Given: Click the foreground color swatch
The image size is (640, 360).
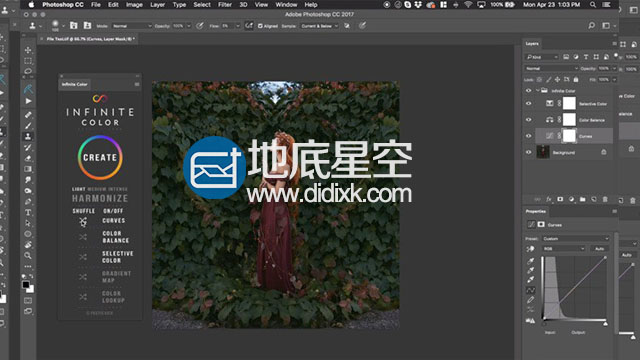Looking at the screenshot, I should (26, 284).
